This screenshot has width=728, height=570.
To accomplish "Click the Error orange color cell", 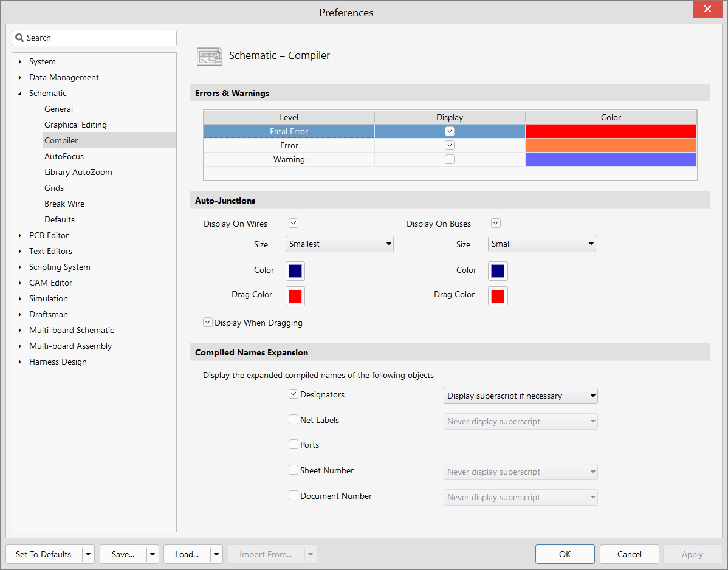I will click(x=611, y=145).
